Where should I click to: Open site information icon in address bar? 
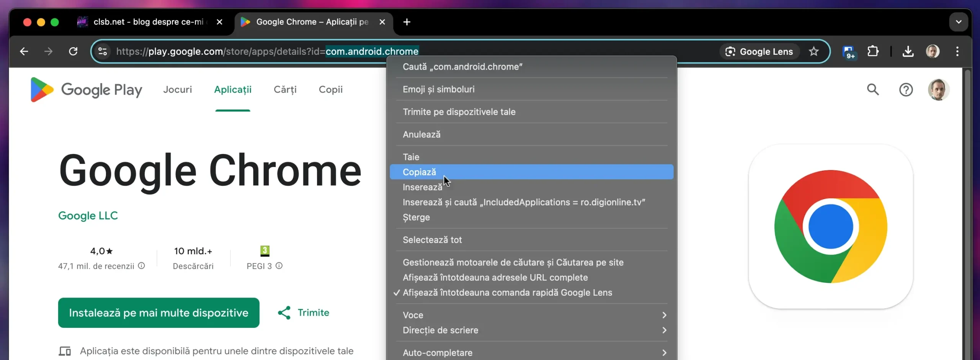click(x=103, y=51)
